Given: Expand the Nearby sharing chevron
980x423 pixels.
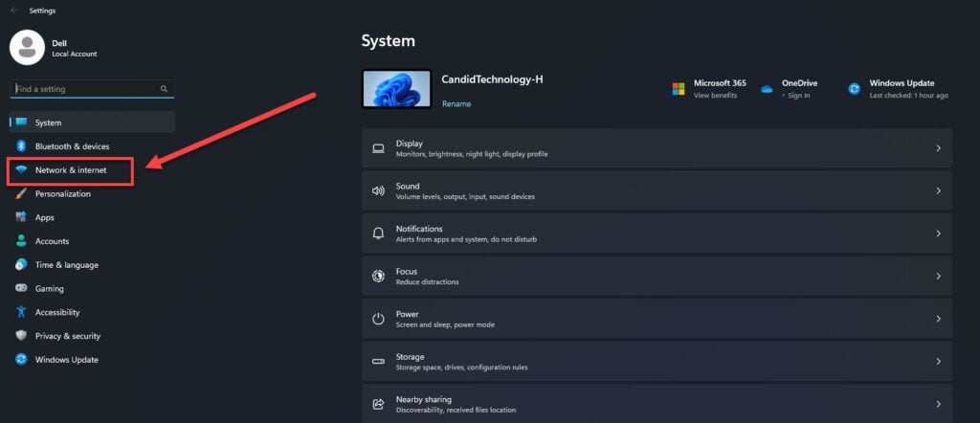Looking at the screenshot, I should click(x=938, y=404).
